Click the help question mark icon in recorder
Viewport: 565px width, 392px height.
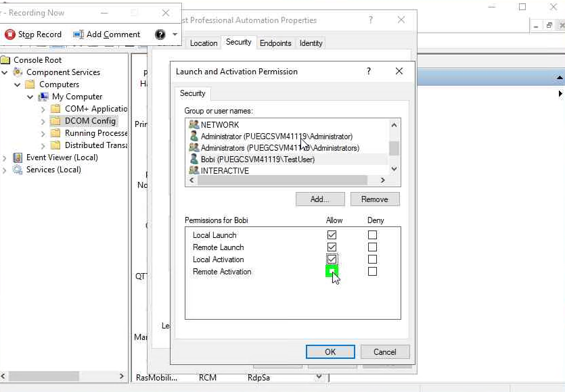[x=160, y=34]
